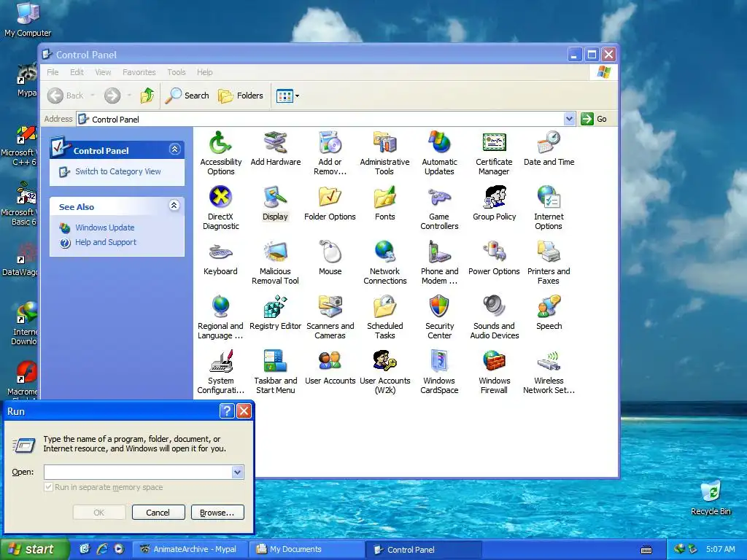Open Printers and Faxes icon
Viewport: 747px width, 560px height.
[x=549, y=252]
